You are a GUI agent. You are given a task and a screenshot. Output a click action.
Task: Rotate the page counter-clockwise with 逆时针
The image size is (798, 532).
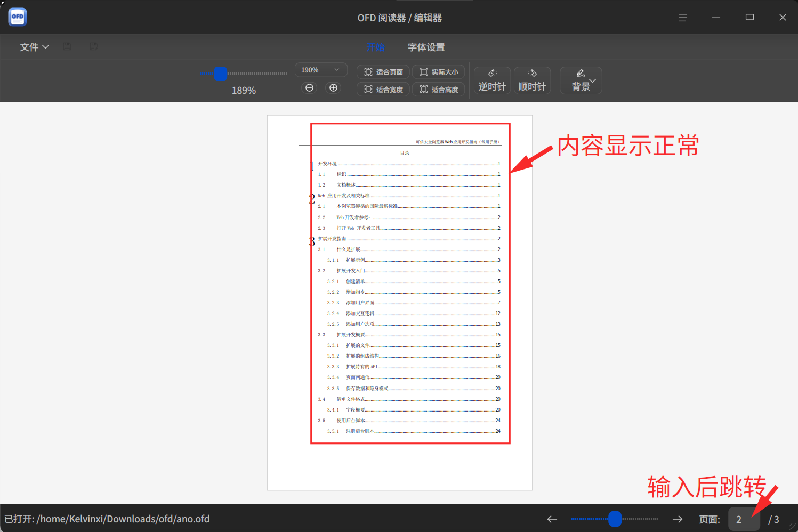(492, 80)
